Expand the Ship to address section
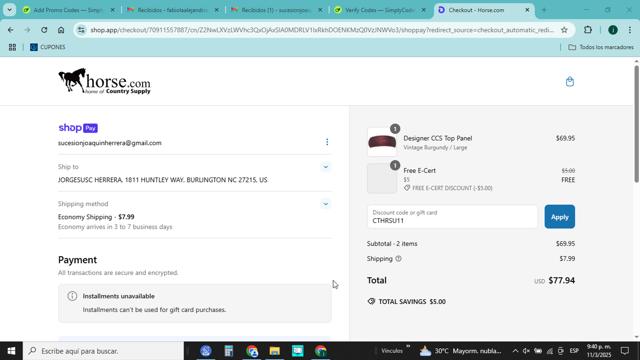Image resolution: width=640 pixels, height=360 pixels. pyautogui.click(x=325, y=167)
